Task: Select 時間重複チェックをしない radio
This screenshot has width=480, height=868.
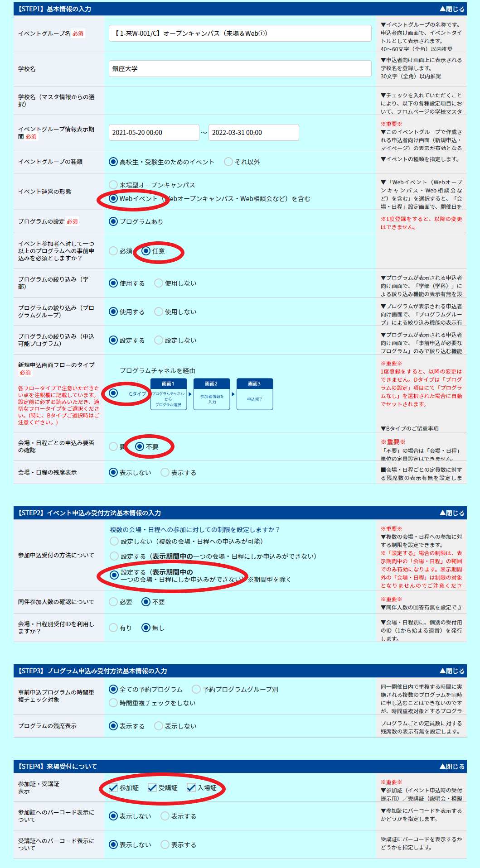Action: tap(114, 703)
